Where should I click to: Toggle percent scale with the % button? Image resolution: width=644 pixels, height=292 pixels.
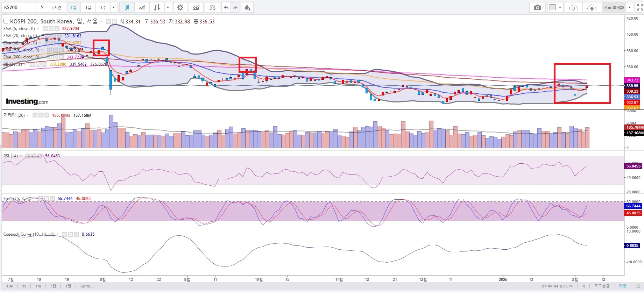(x=584, y=286)
